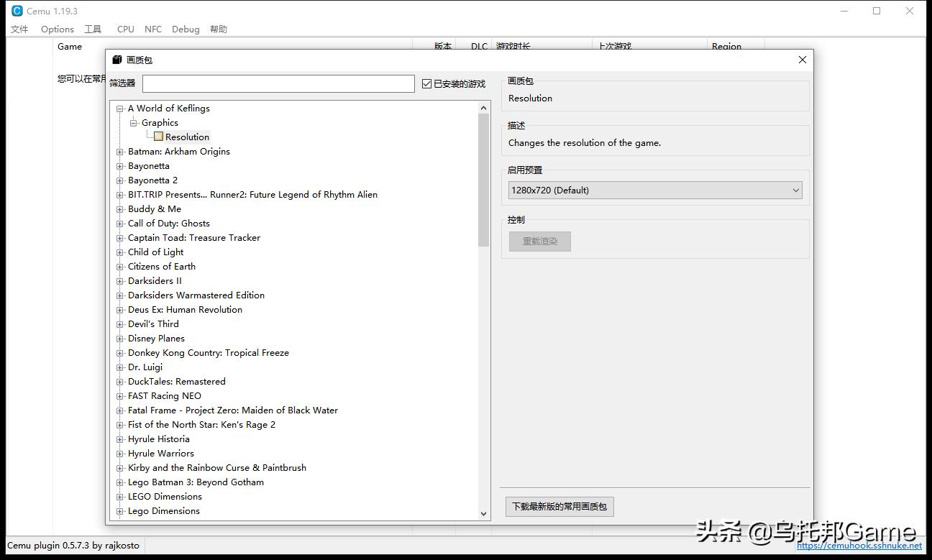The height and width of the screenshot is (560, 932).
Task: Open the cemuhook.sshnuke.net link
Action: point(859,545)
